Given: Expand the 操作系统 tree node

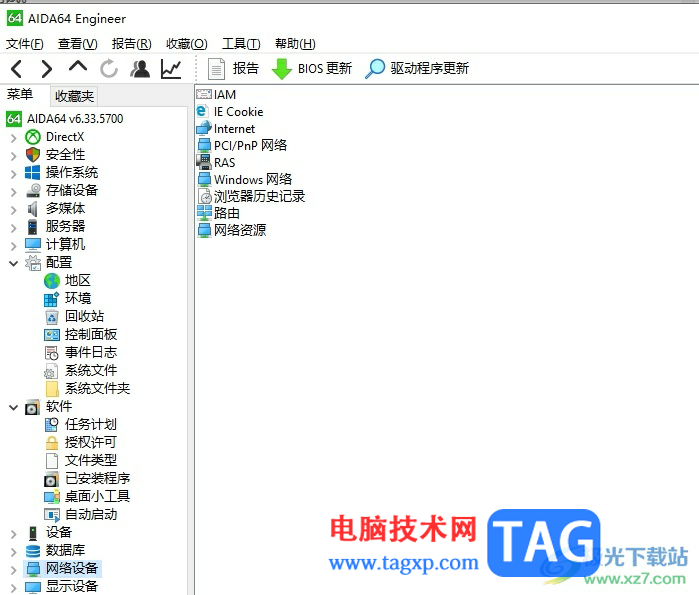Looking at the screenshot, I should [x=13, y=174].
